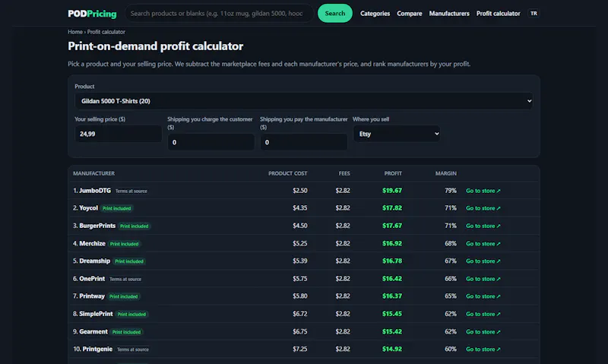Go to the Manufacturers page

click(x=449, y=14)
